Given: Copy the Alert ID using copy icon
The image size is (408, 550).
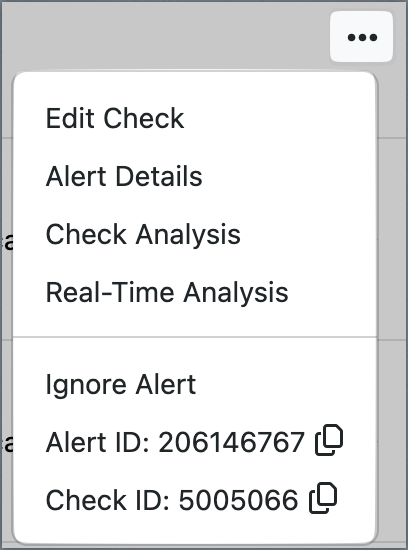Looking at the screenshot, I should pyautogui.click(x=329, y=440).
